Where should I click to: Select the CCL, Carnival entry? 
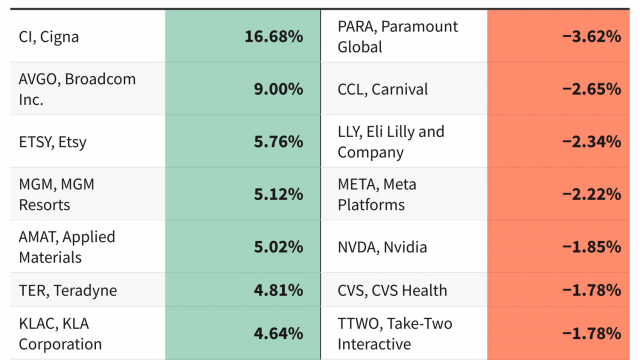click(382, 89)
